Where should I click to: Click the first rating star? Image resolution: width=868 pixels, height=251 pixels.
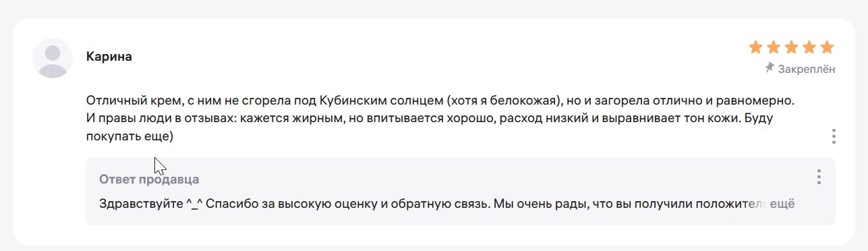(x=756, y=47)
